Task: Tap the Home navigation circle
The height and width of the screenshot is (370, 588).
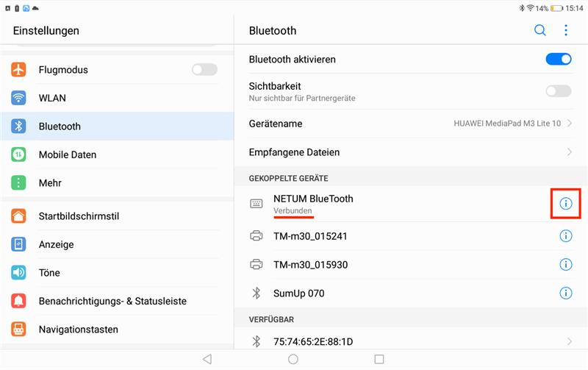Action: (293, 359)
